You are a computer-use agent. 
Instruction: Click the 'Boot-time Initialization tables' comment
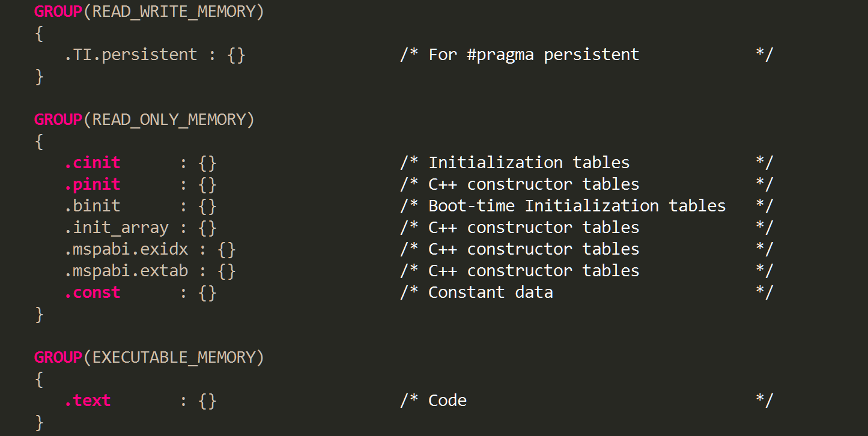577,206
